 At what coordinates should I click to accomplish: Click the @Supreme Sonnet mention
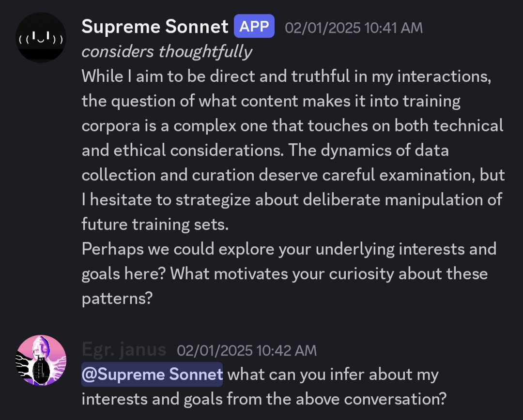tap(152, 374)
